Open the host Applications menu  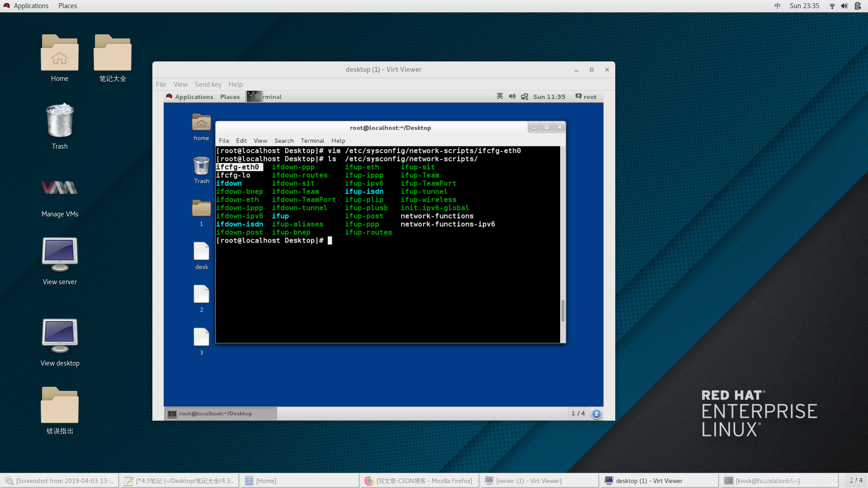(x=26, y=6)
